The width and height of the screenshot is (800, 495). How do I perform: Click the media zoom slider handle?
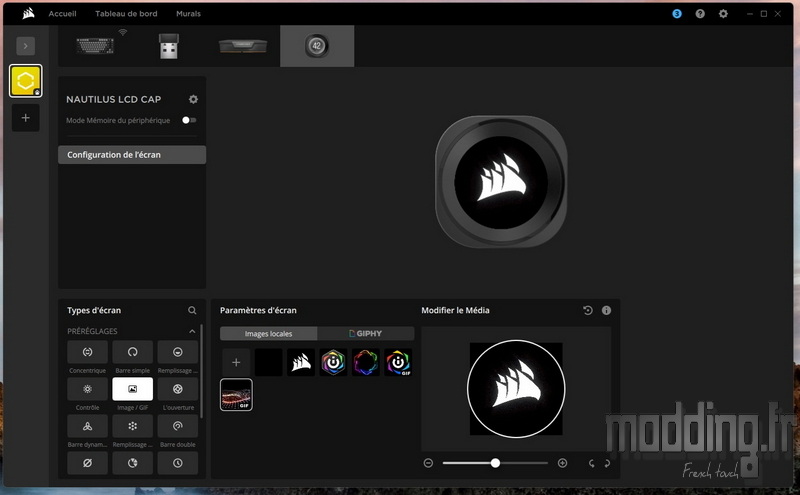[x=495, y=463]
